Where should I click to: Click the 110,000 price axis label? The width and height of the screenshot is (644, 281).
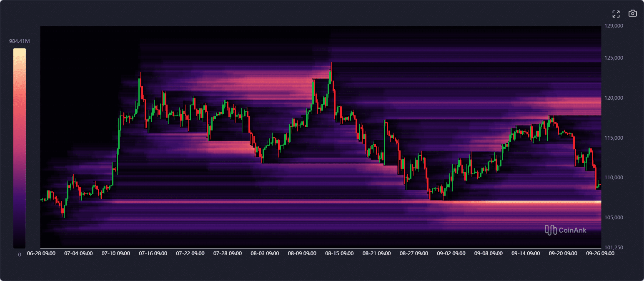pos(614,178)
